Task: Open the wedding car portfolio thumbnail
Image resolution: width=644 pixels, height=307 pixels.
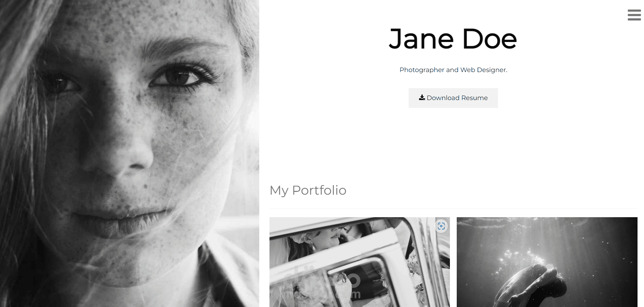Action: coord(360,262)
